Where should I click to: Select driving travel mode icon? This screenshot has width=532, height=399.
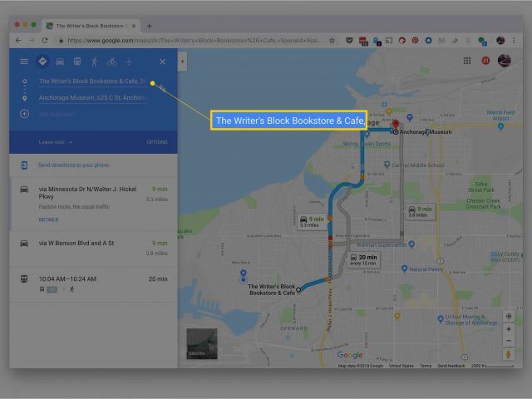60,62
